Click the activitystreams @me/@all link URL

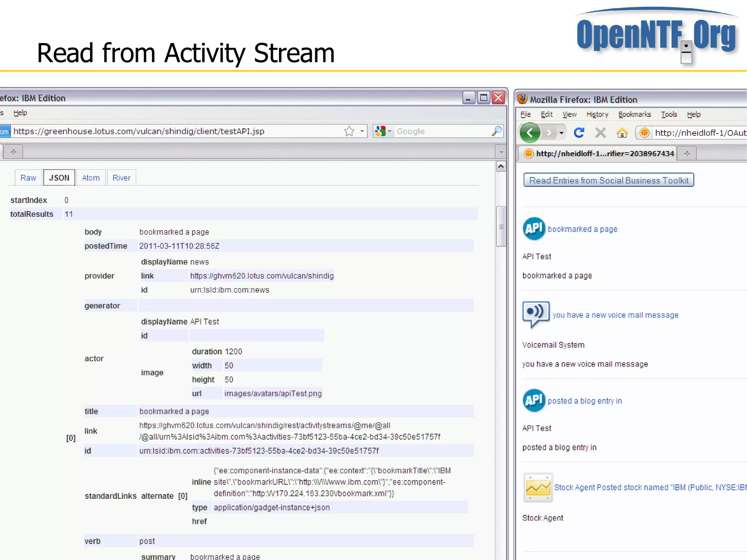290,431
